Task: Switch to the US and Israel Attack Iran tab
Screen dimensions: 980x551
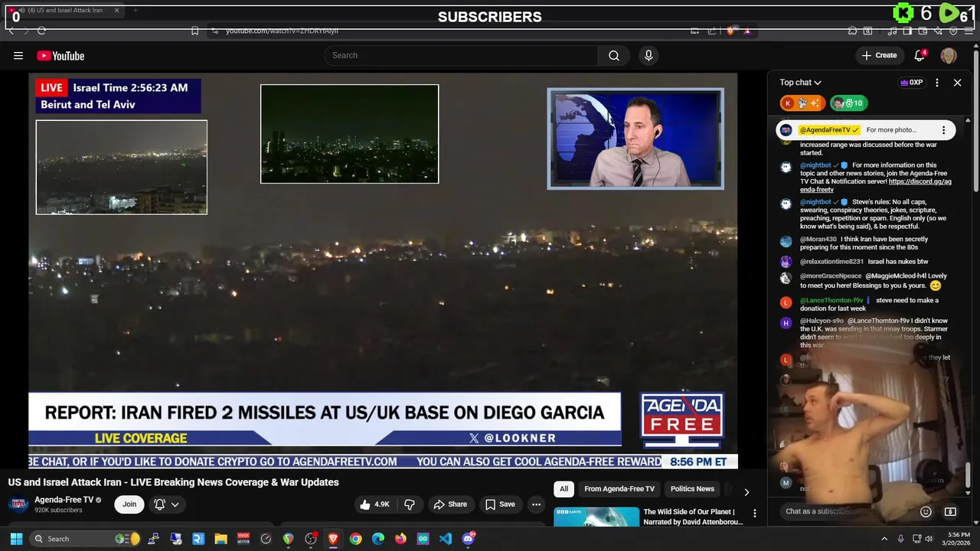Action: [x=64, y=11]
